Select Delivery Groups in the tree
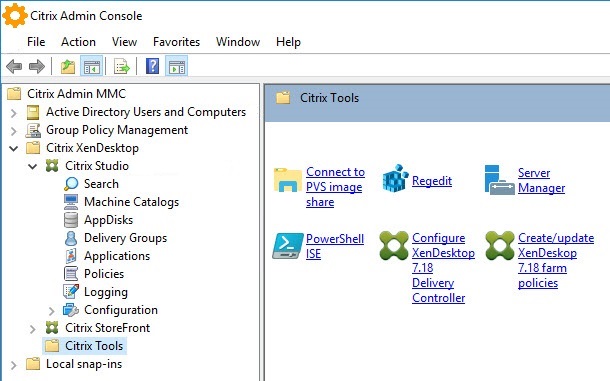 tap(125, 238)
